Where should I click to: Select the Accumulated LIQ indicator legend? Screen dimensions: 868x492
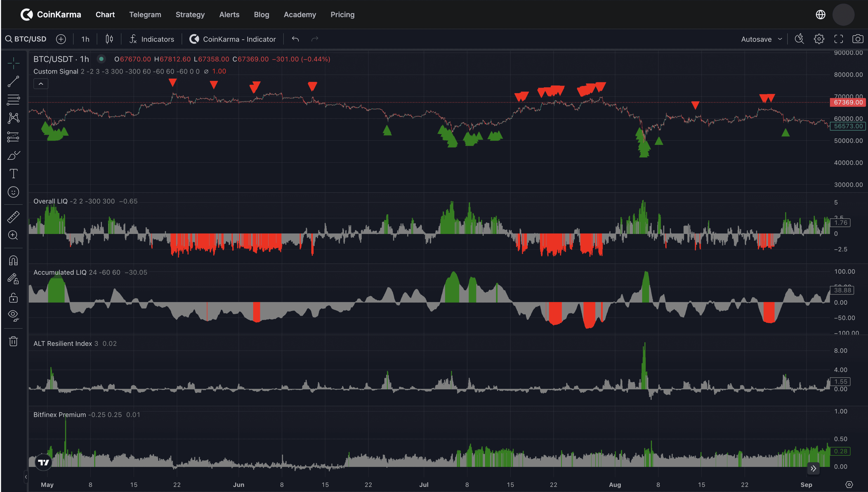(60, 272)
